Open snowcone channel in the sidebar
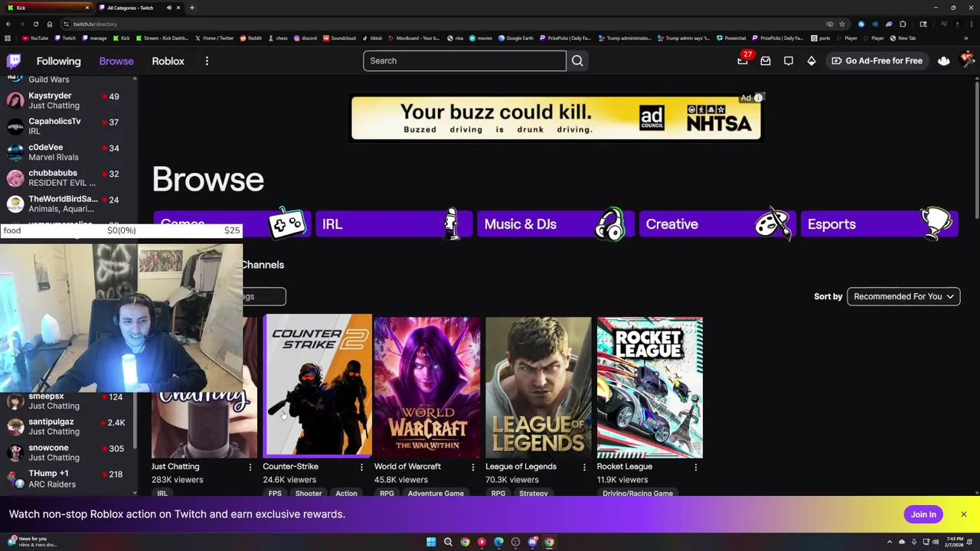 click(69, 452)
